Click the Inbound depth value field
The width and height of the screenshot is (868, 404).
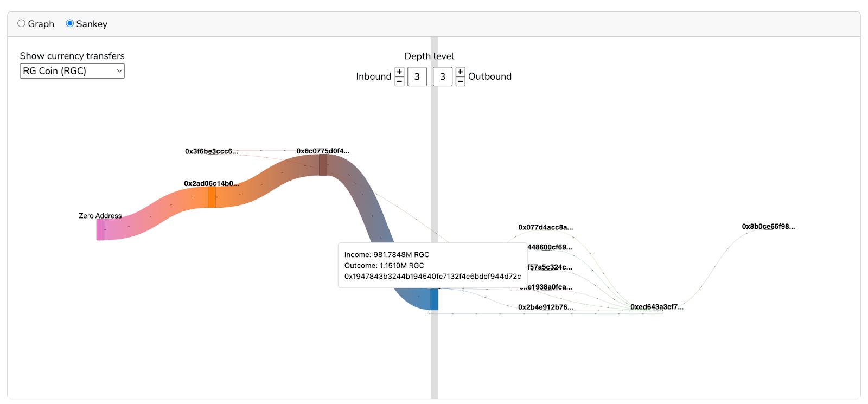tap(417, 76)
